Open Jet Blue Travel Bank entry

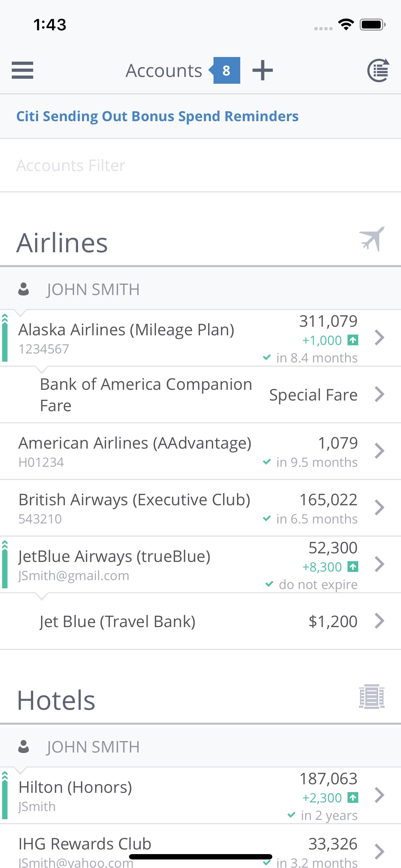(118, 621)
